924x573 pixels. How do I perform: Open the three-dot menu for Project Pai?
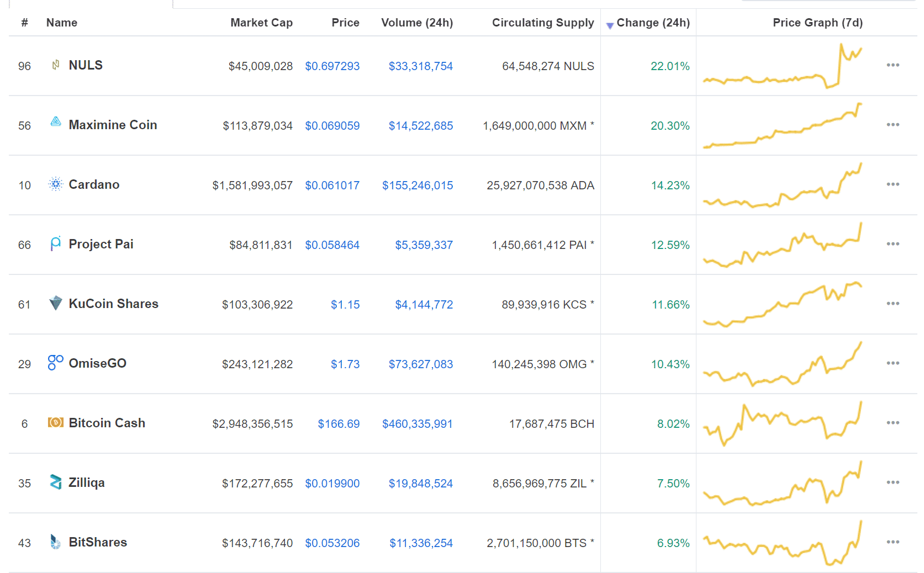[x=893, y=244]
